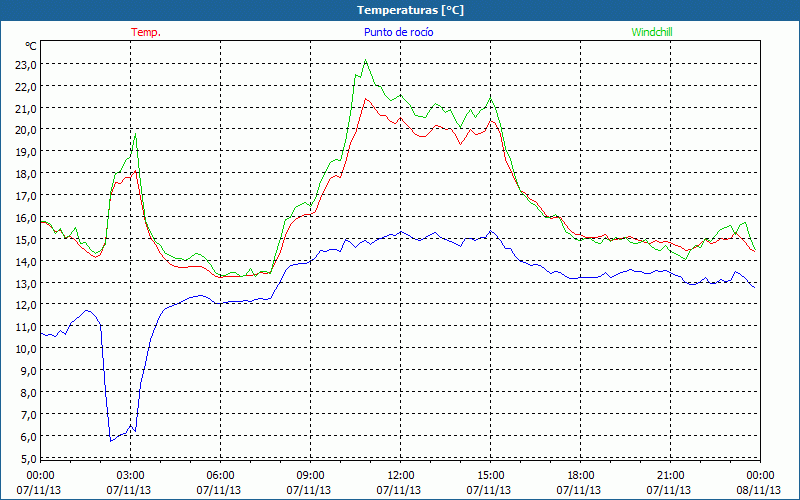This screenshot has width=800, height=500.
Task: Click the 19,0 y-axis value
Action: pos(27,152)
